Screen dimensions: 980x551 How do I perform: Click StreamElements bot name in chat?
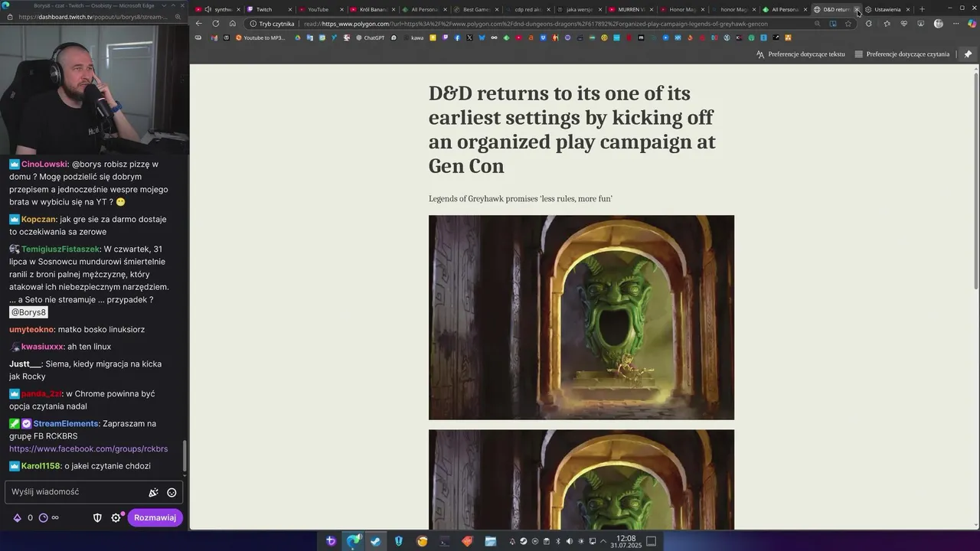[x=66, y=424]
